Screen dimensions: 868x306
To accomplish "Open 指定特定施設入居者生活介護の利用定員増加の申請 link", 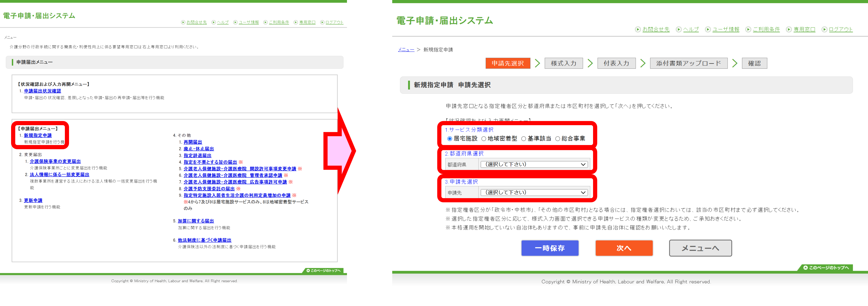I will [x=237, y=195].
